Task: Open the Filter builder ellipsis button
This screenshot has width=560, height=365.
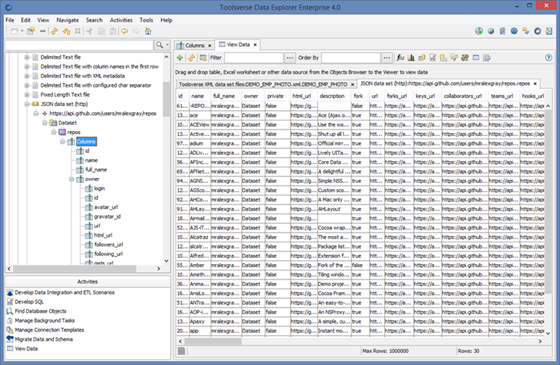Action: coord(290,58)
